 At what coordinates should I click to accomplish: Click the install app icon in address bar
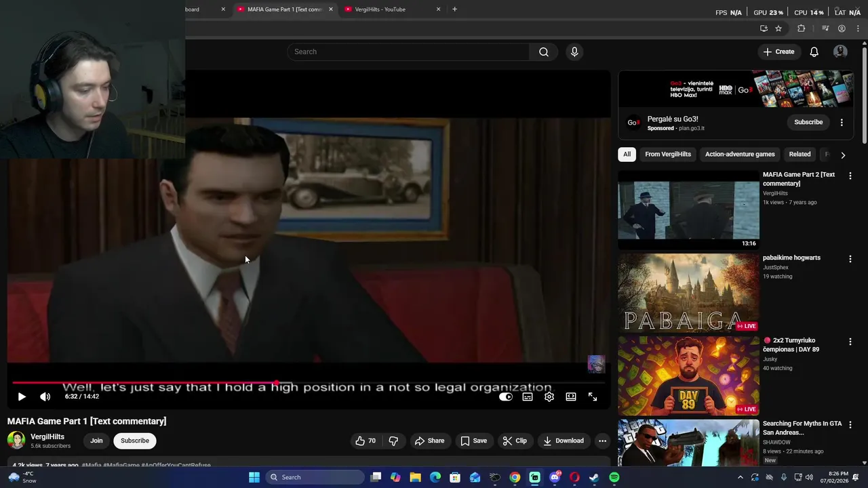pyautogui.click(x=764, y=28)
